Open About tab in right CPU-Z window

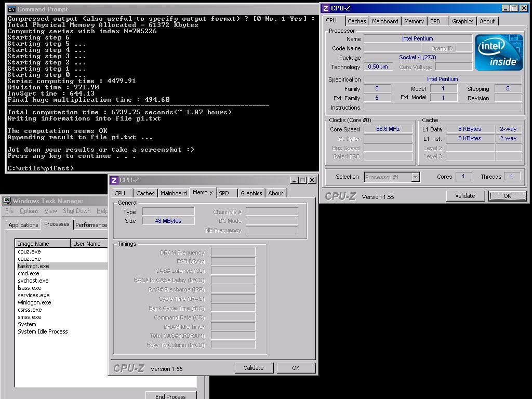[487, 21]
